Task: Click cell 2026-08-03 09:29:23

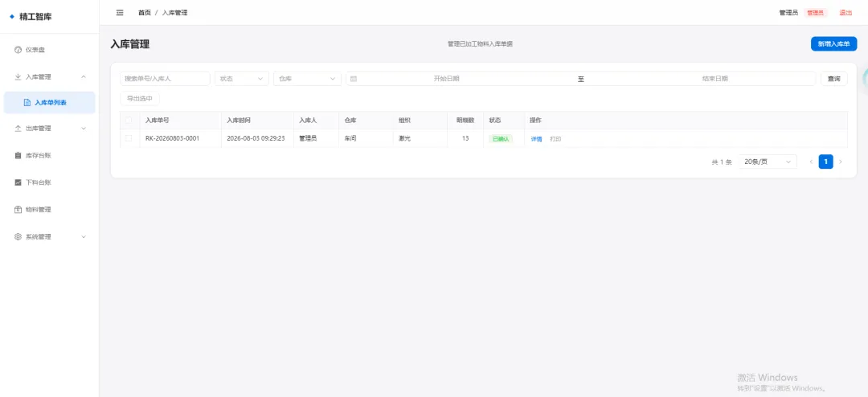Action: coord(256,138)
